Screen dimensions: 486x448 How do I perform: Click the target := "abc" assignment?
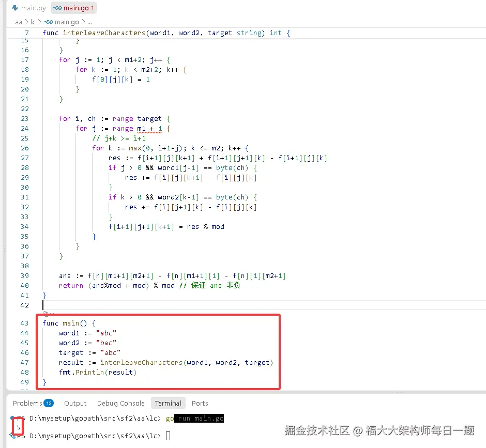[89, 352]
